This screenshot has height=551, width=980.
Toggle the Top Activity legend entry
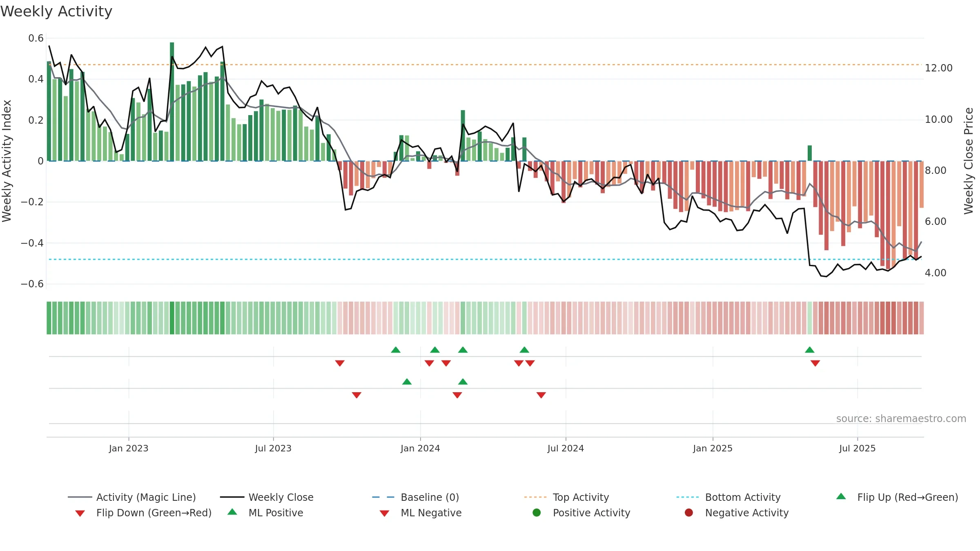tap(566, 497)
